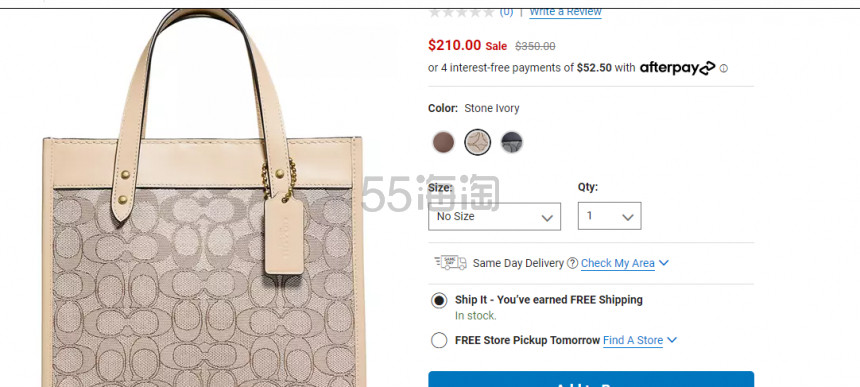This screenshot has height=387, width=860.
Task: Click the Check My Area link
Action: [618, 264]
